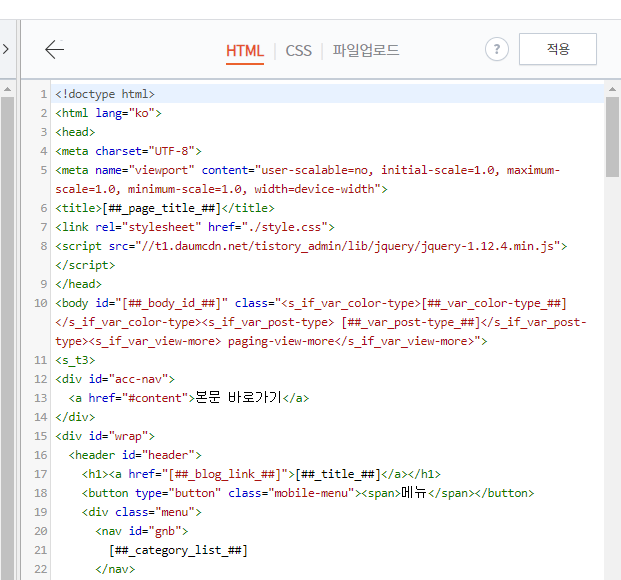Click the editor scrollbar up arrow

pyautogui.click(x=612, y=89)
